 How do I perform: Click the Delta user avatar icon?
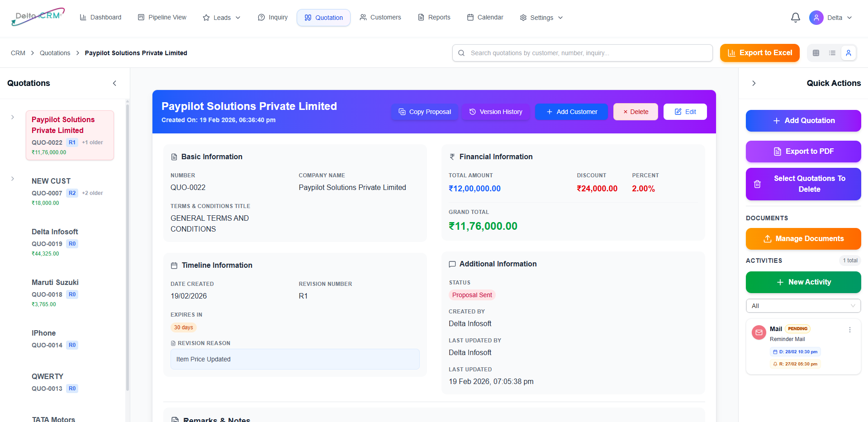(x=816, y=18)
